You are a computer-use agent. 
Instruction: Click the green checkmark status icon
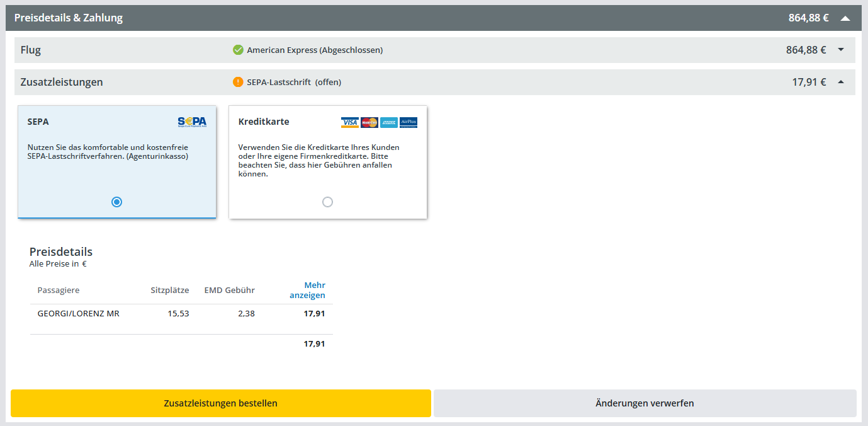click(x=238, y=50)
